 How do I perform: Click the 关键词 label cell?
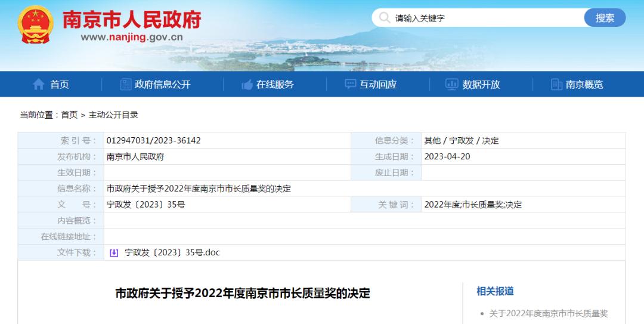[386, 205]
